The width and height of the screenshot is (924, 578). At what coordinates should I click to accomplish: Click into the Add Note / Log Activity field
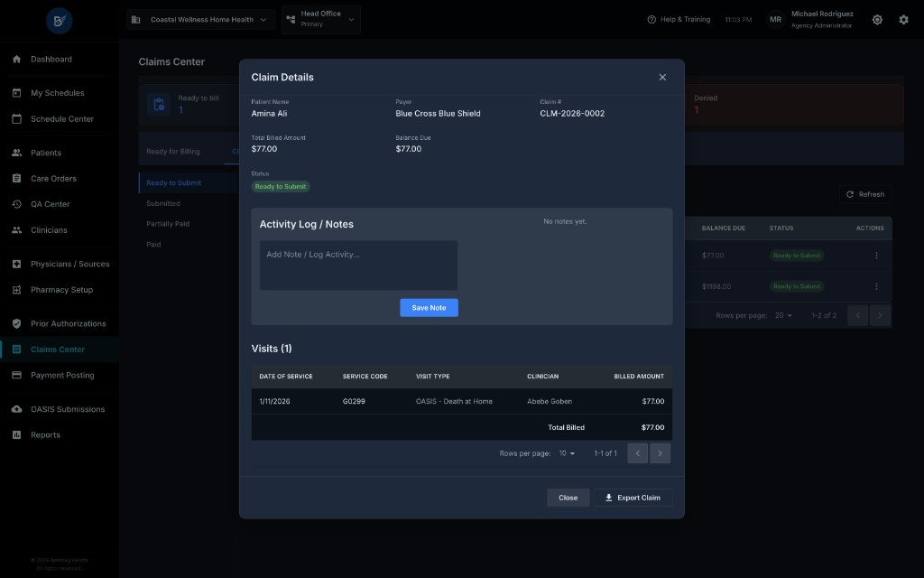358,265
